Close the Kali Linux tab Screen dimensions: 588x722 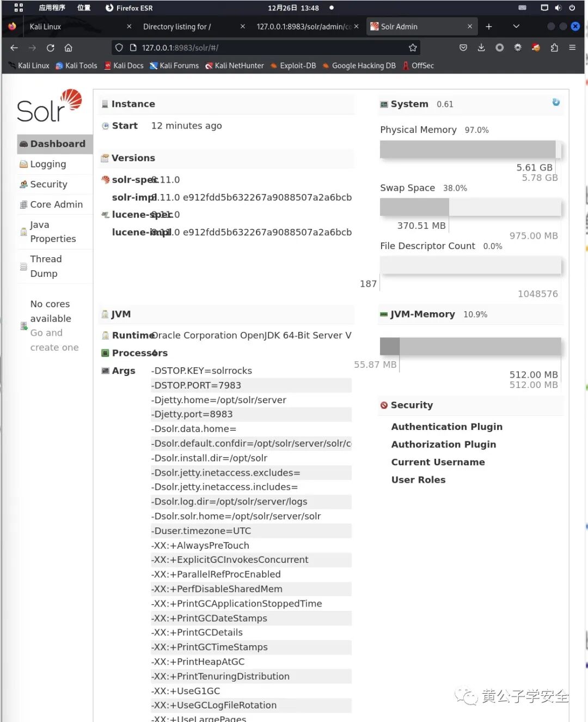click(x=129, y=27)
